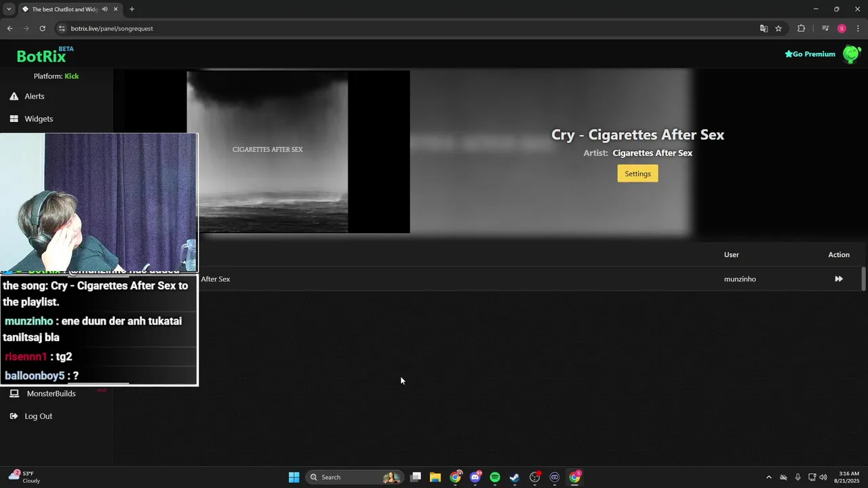Go back in browser
The image size is (868, 488).
pos(9,28)
